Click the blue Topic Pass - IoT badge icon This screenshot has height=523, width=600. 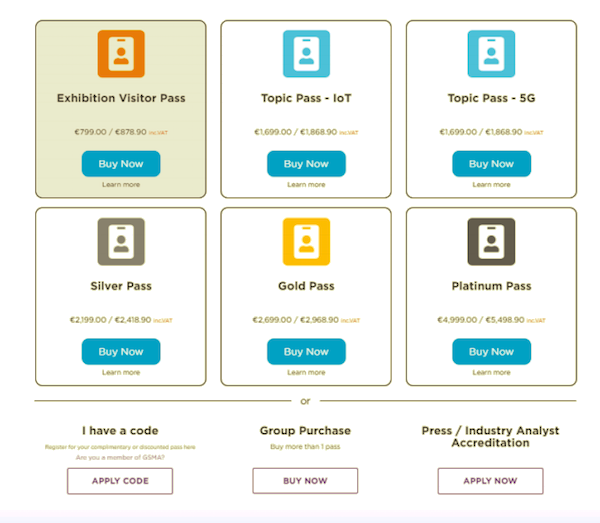coord(306,54)
